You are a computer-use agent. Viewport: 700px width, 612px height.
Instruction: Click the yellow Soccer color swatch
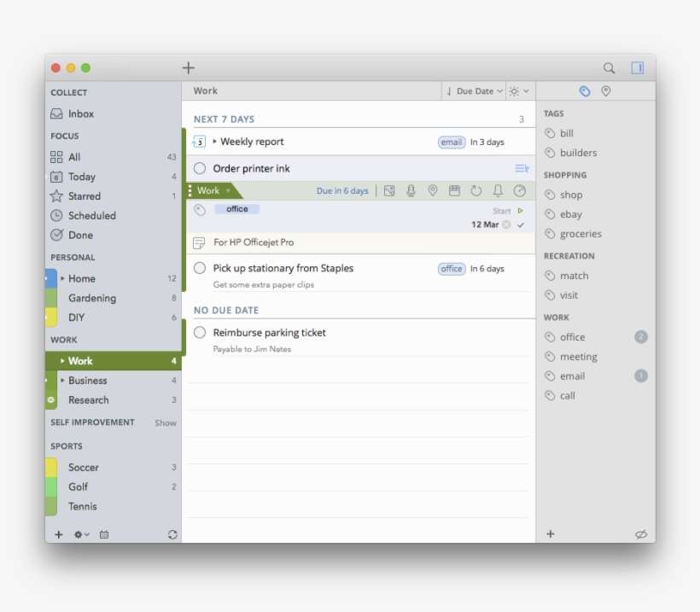tap(51, 468)
